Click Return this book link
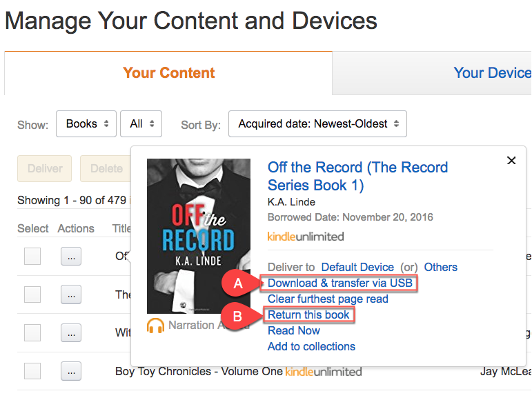Image resolution: width=532 pixels, height=400 pixels. click(x=308, y=315)
